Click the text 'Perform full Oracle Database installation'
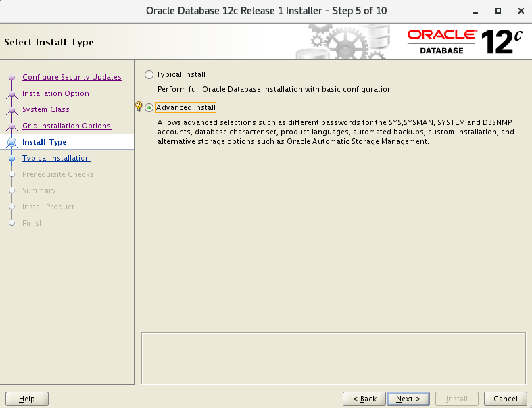 (x=230, y=90)
